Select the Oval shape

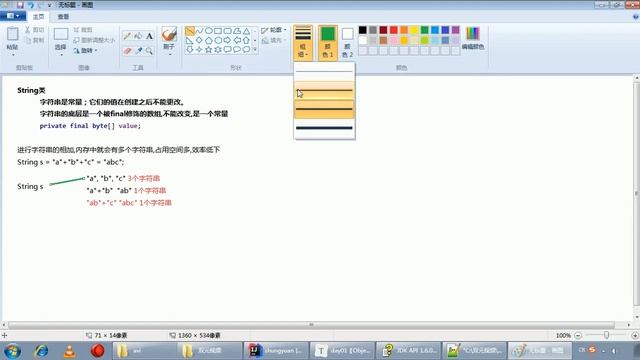209,31
